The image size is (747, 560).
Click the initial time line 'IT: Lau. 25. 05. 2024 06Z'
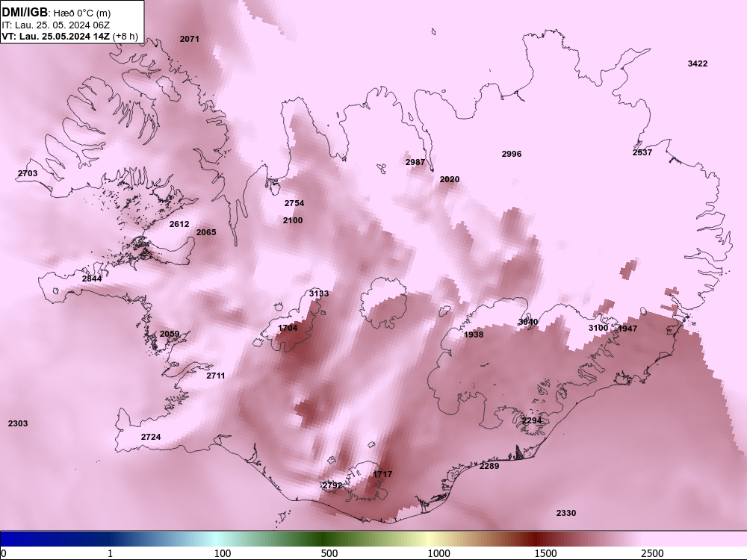click(x=56, y=25)
